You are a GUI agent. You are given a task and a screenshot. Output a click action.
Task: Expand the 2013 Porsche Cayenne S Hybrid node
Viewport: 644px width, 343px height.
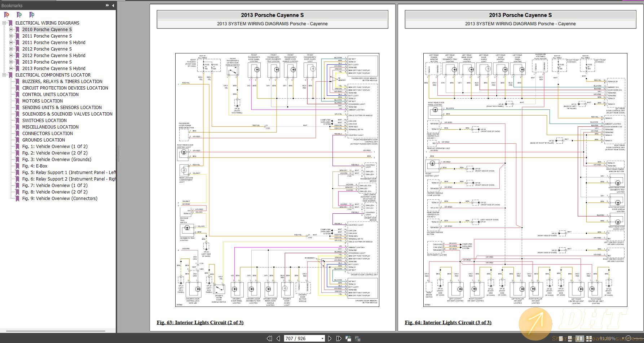point(11,68)
